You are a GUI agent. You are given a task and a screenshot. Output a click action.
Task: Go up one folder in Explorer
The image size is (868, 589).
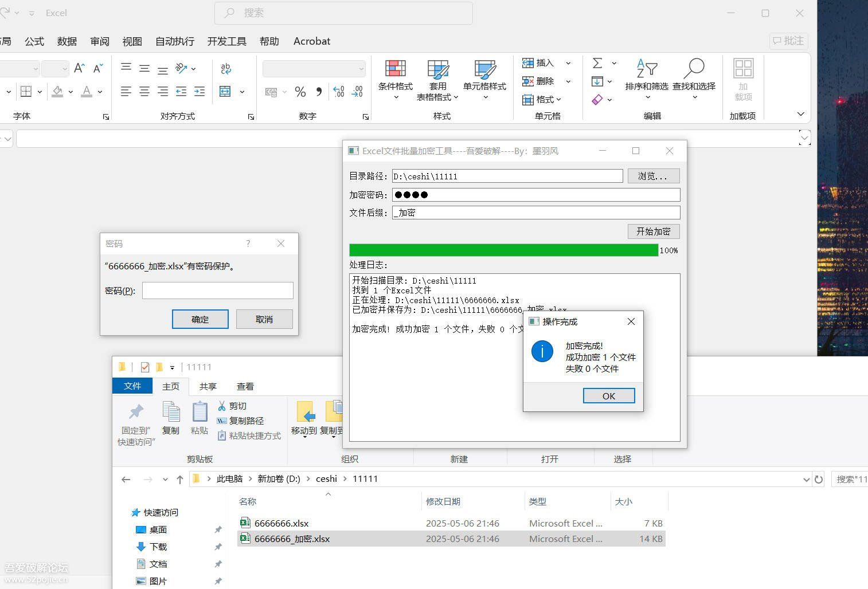point(180,480)
